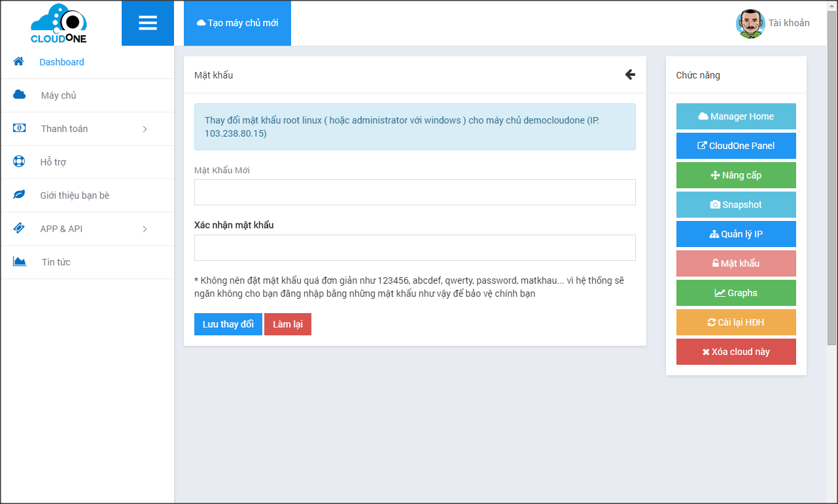
Task: Click the chart icon beside Tin tức
Action: click(x=20, y=261)
